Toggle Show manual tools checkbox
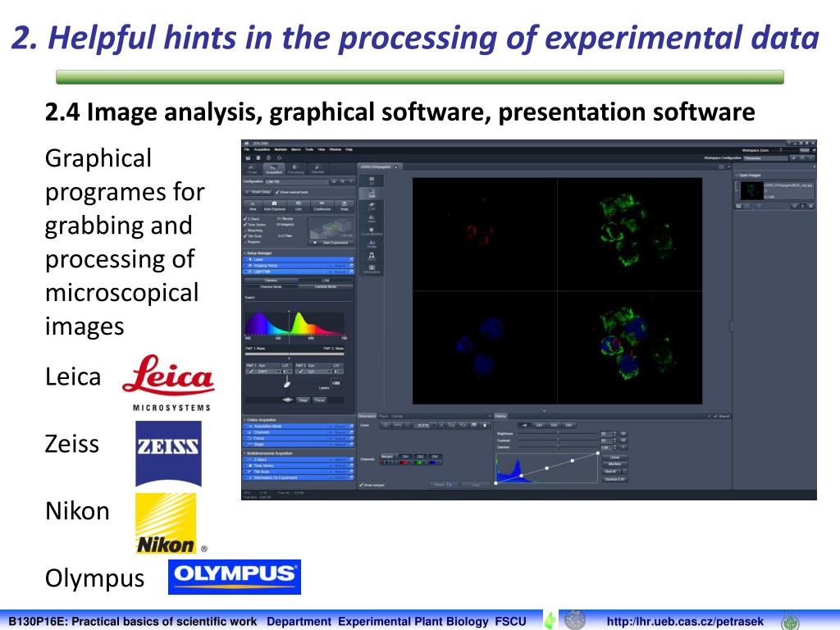 pos(277,192)
